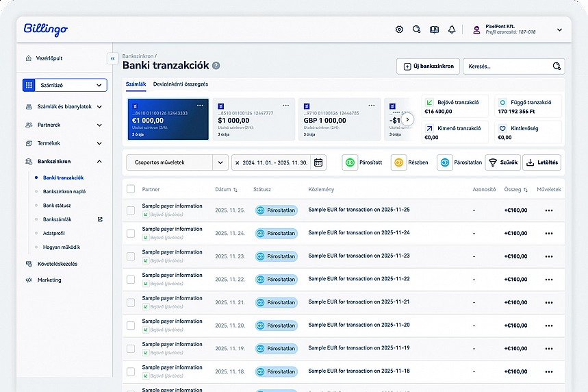Open actions menu for 2025. 11. 22. row

point(549,280)
